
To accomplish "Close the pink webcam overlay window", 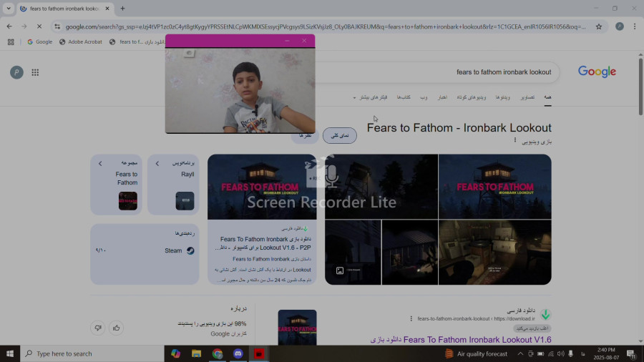I will (x=304, y=41).
